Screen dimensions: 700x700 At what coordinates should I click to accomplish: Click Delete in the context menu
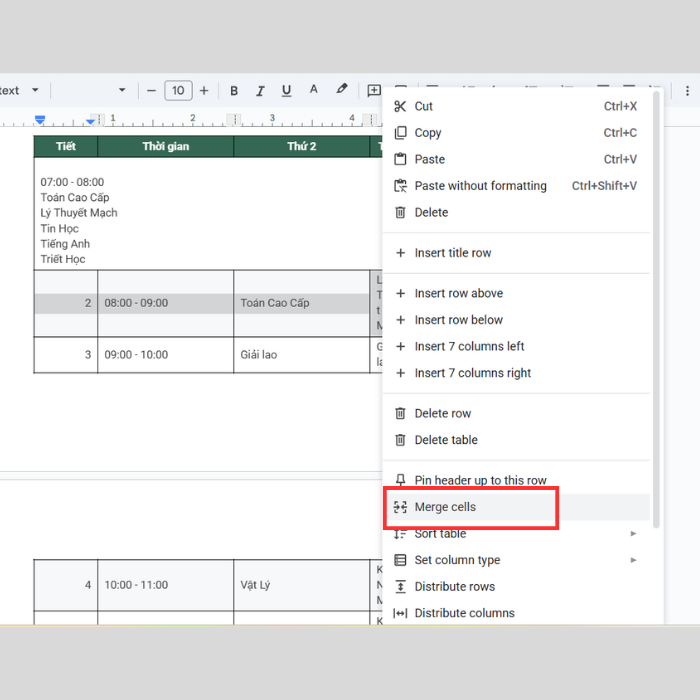click(x=516, y=212)
